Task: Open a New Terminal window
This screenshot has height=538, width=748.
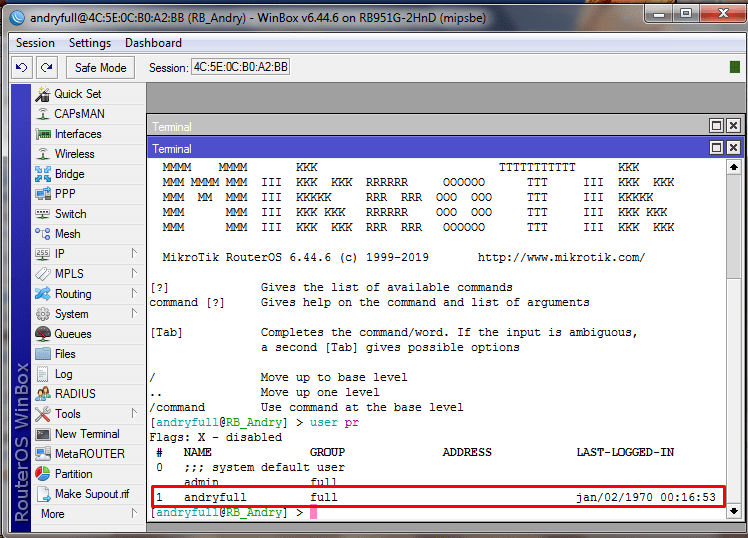Action: (87, 434)
